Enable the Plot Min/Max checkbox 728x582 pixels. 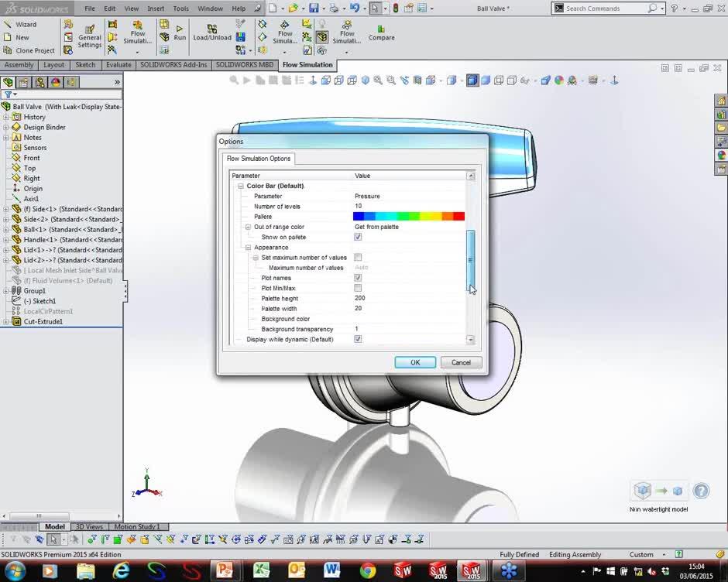tap(358, 287)
